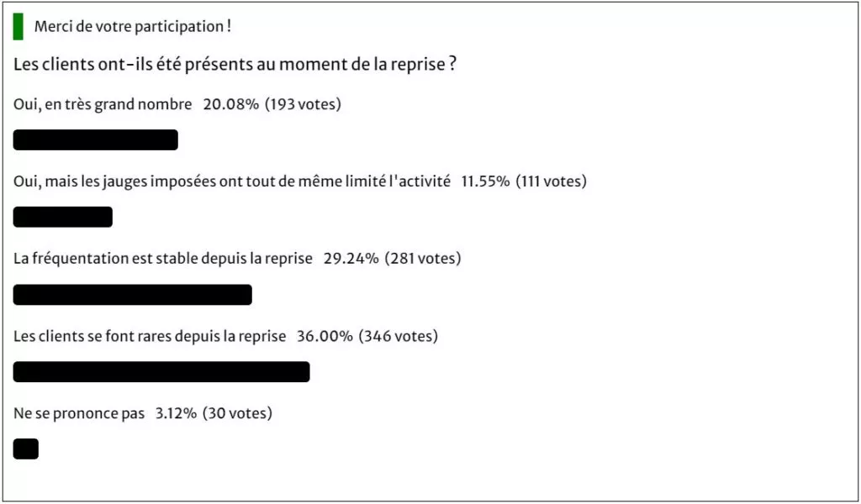Select 'Les clients se font rares depuis la reprise'
Image resolution: width=861 pixels, height=504 pixels.
150,336
